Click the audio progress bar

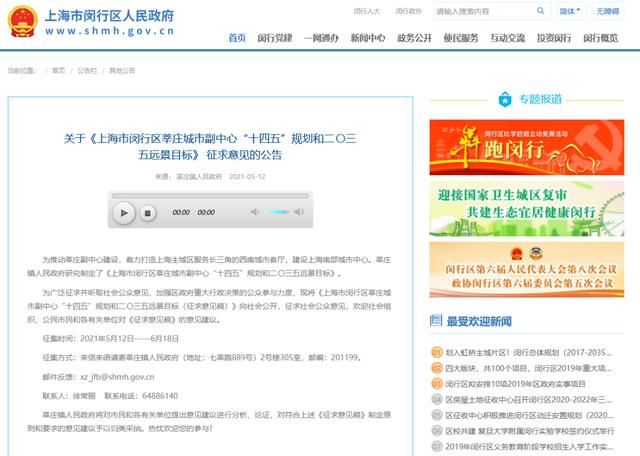210,196
